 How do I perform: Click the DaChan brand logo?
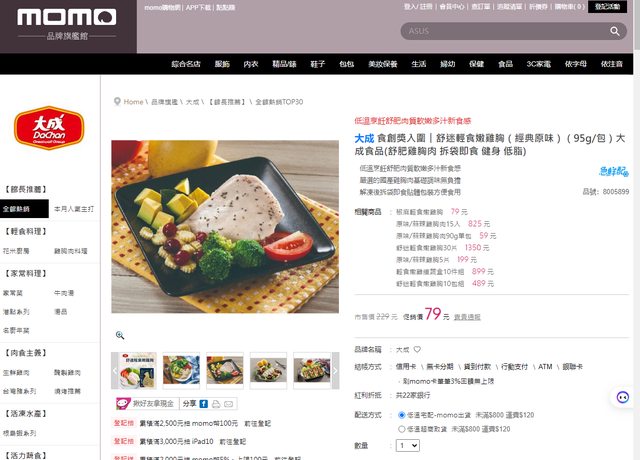(x=49, y=128)
